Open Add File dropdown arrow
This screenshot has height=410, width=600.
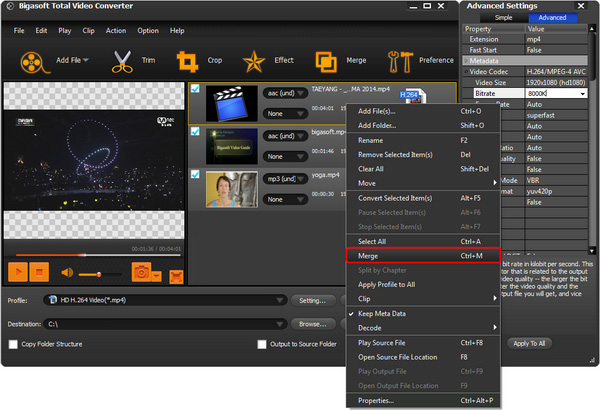tap(86, 60)
